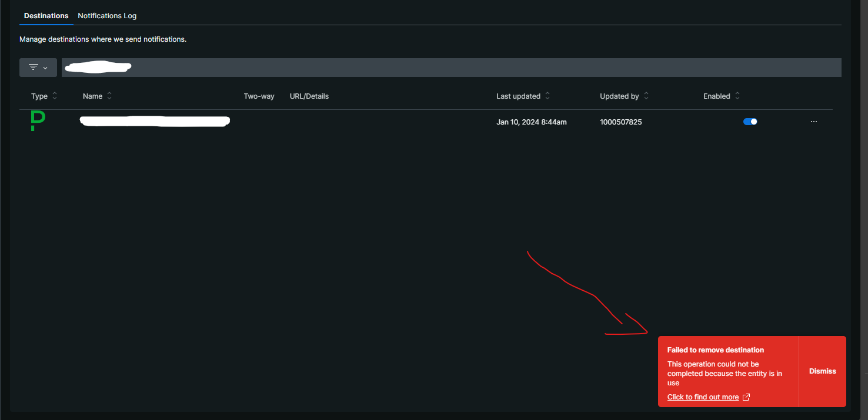Screen dimensions: 868x420
Task: Switch to the Notifications Log tab
Action: click(x=106, y=15)
